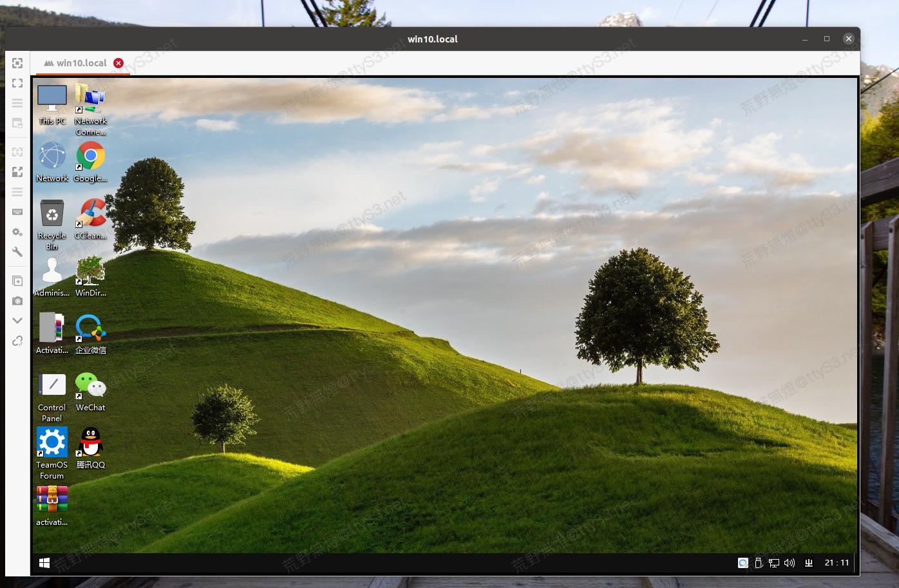Open the volume speaker tray icon

point(790,563)
